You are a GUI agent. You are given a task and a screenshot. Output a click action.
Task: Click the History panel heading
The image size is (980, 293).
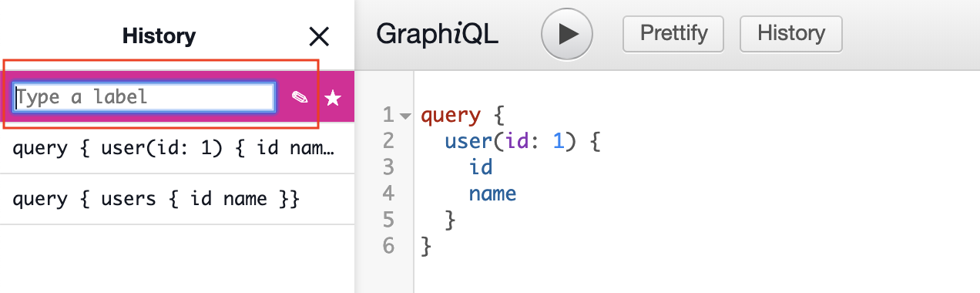(x=159, y=35)
